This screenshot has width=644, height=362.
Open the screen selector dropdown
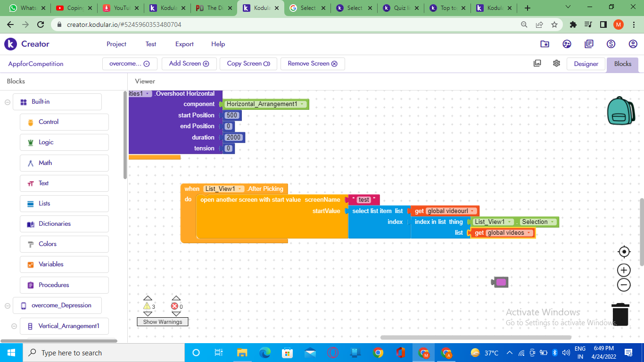point(130,64)
